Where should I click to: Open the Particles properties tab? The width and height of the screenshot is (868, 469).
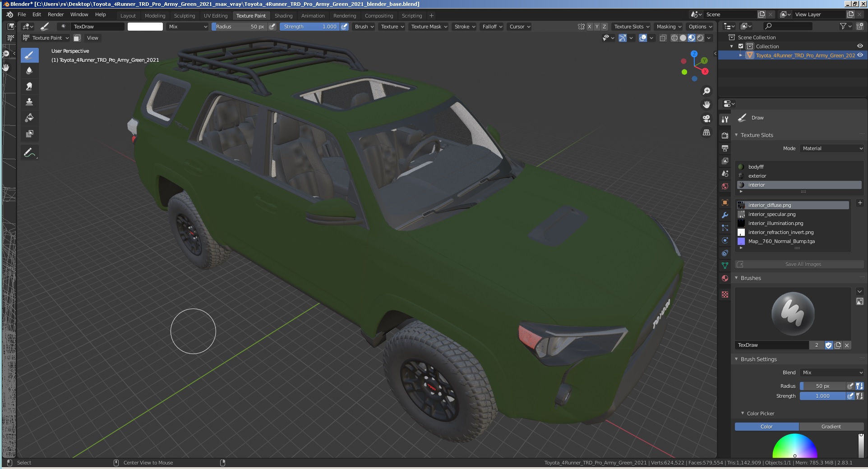(725, 228)
